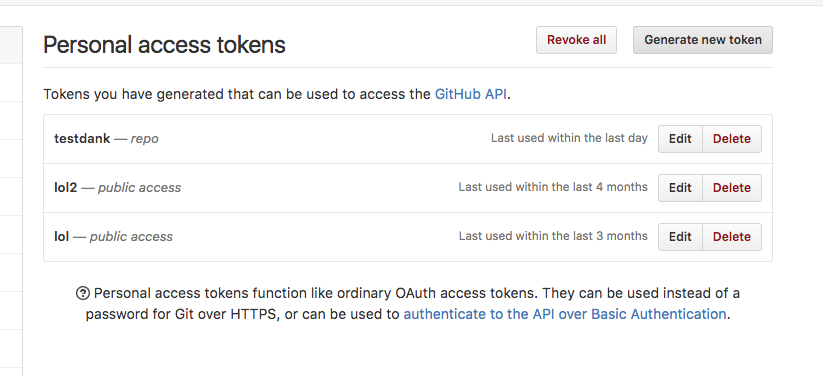Select the lol token name
The width and height of the screenshot is (823, 376).
pyautogui.click(x=61, y=237)
